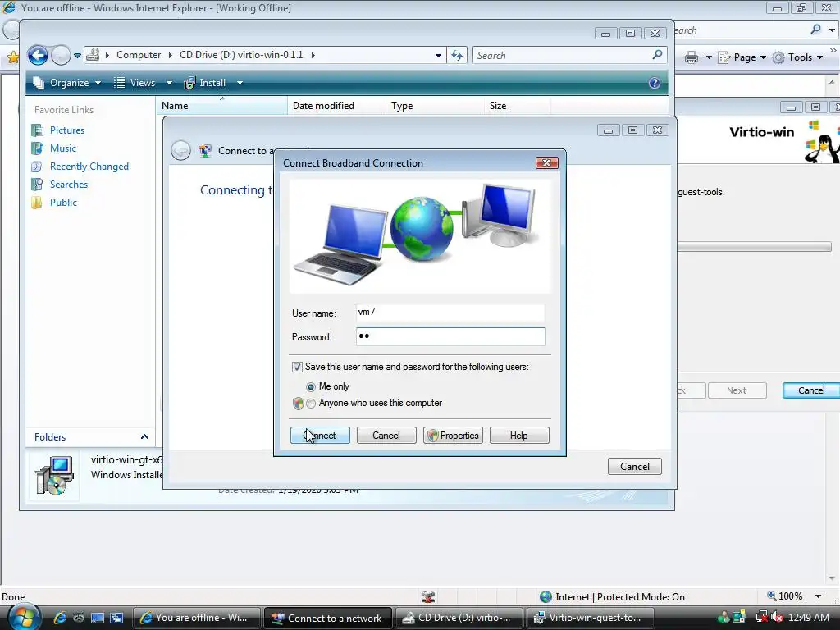The image size is (840, 630).
Task: Click the IE search magnifier icon
Action: click(816, 30)
